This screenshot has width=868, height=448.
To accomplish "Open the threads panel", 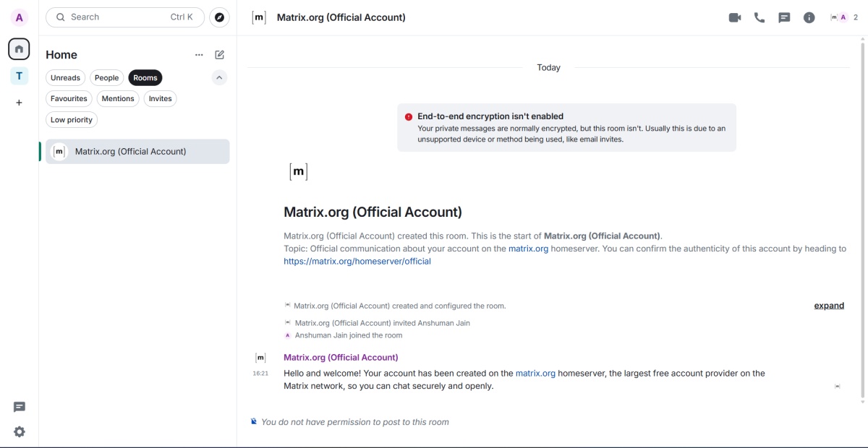I will (783, 17).
